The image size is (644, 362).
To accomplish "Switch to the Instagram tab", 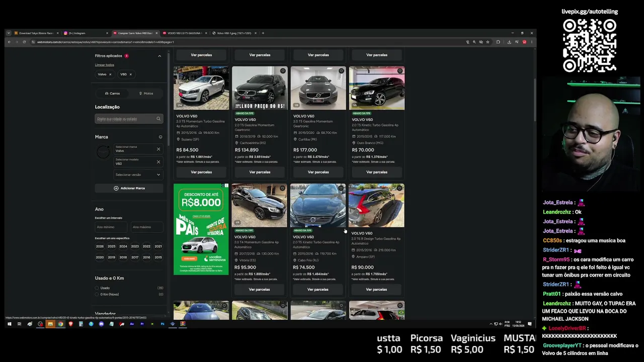I will tap(86, 33).
